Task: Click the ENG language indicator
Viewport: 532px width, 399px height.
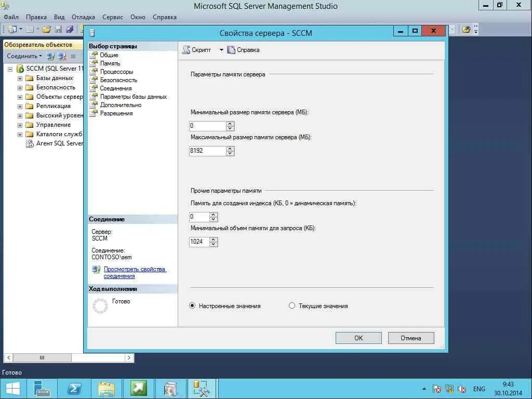Action: pyautogui.click(x=479, y=389)
